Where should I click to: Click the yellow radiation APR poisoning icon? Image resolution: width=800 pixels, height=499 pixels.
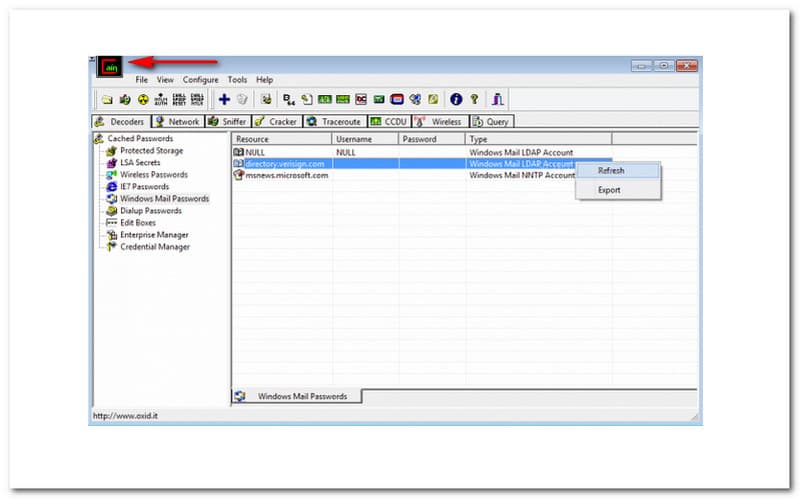[143, 99]
